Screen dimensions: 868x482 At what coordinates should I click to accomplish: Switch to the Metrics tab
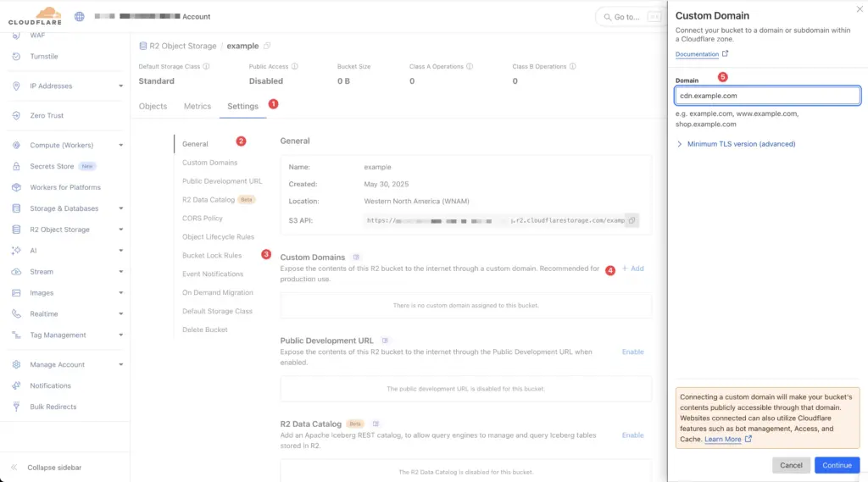coord(197,106)
